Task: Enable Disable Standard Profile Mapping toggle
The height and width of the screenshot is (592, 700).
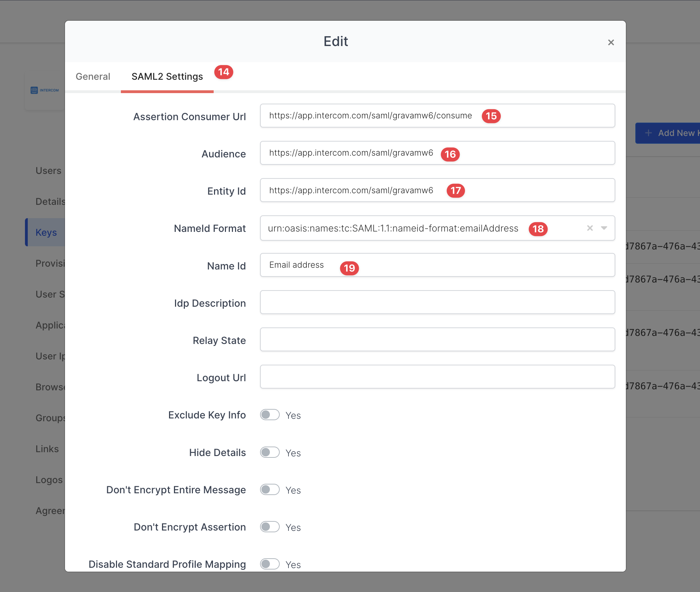Action: tap(270, 564)
